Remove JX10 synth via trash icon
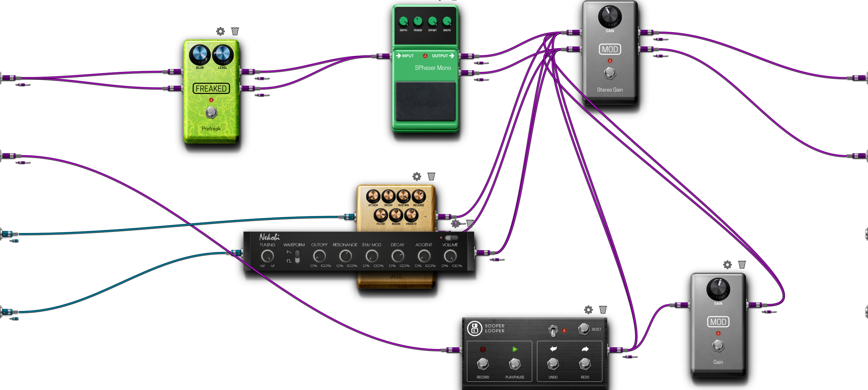This screenshot has width=868, height=390. click(431, 176)
